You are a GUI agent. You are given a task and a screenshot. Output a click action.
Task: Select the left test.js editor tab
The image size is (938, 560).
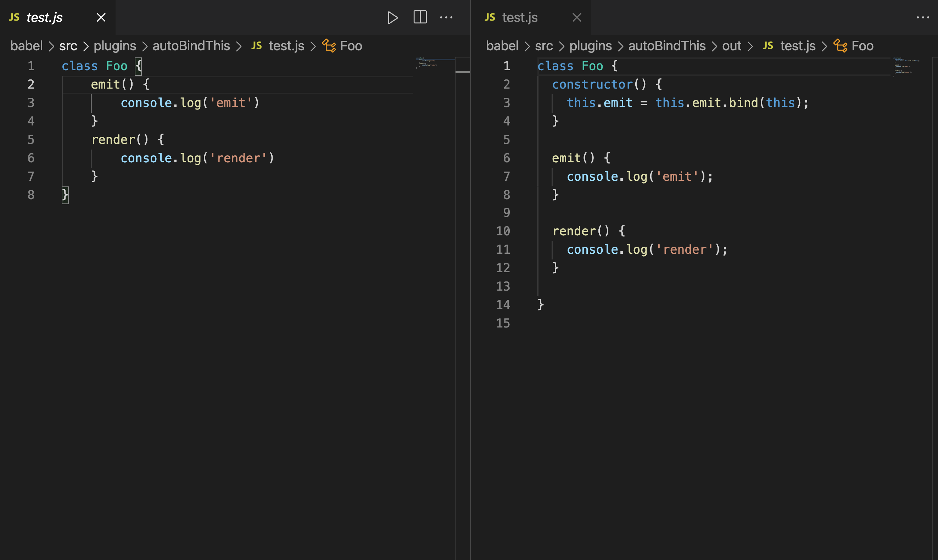tap(45, 17)
